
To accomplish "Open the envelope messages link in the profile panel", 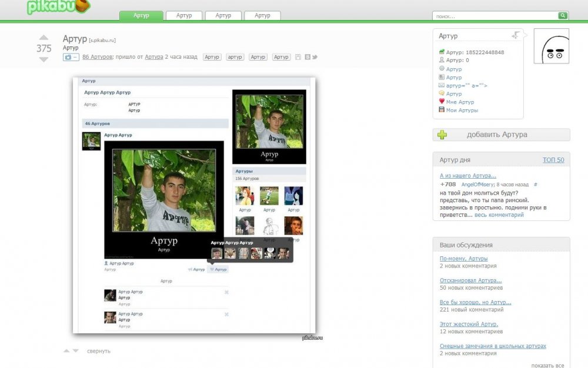I will pyautogui.click(x=467, y=85).
